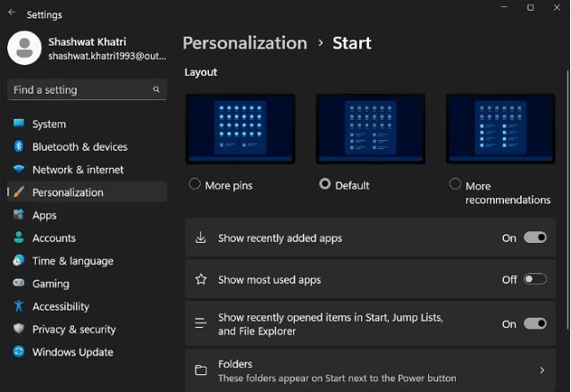Image resolution: width=571 pixels, height=392 pixels.
Task: Click the Time & language globe-clock icon
Action: point(19,260)
